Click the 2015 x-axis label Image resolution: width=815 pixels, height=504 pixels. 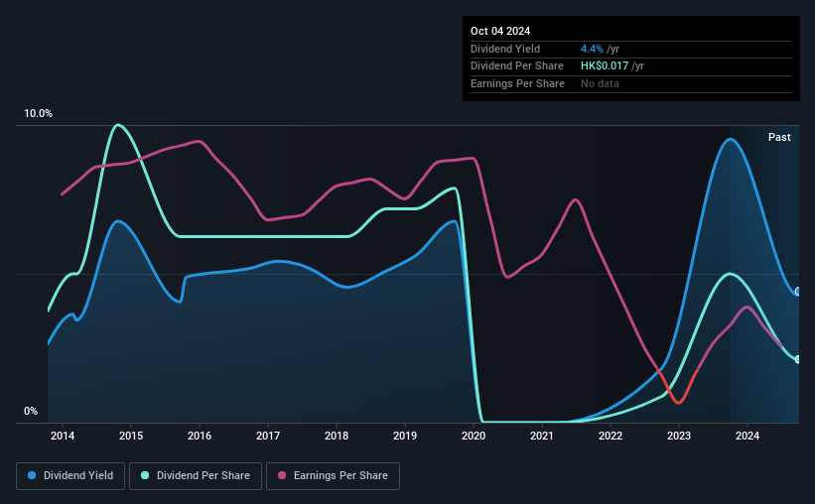tap(131, 436)
